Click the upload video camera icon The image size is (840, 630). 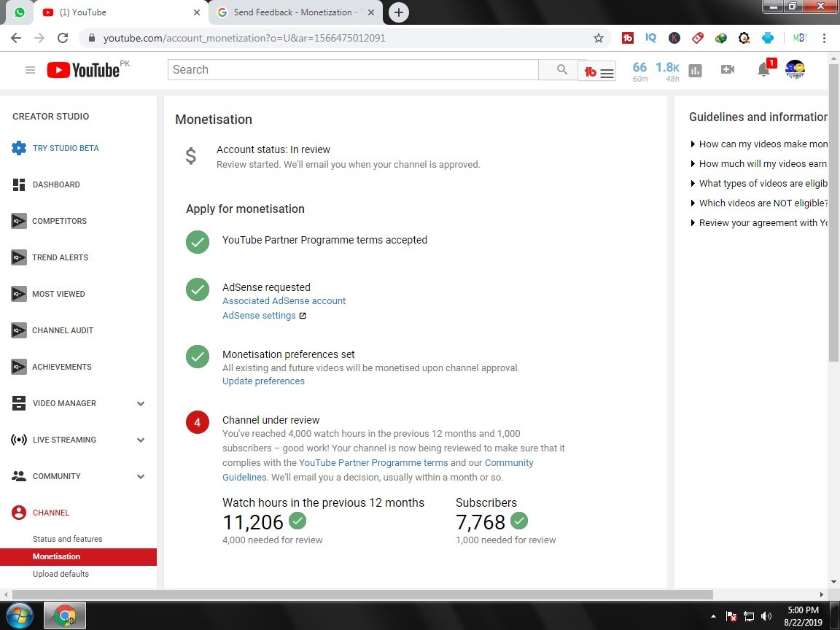pos(728,70)
